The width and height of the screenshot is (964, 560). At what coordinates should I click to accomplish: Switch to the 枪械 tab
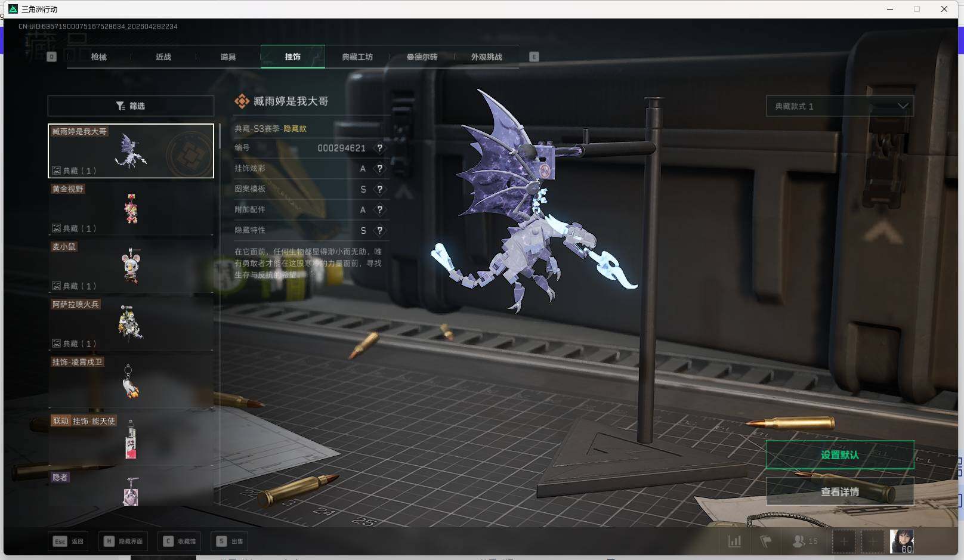(99, 57)
